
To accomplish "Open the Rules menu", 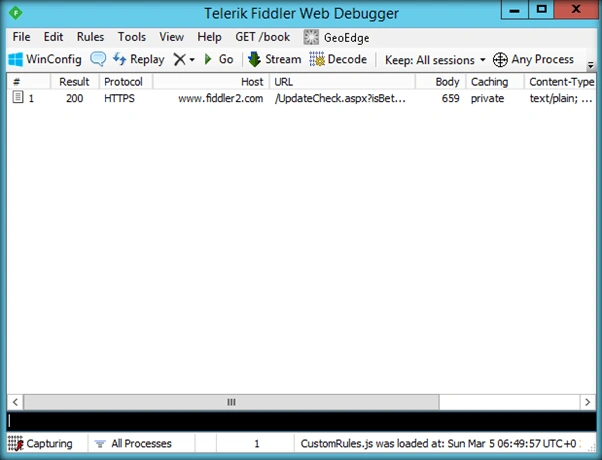I will (90, 37).
